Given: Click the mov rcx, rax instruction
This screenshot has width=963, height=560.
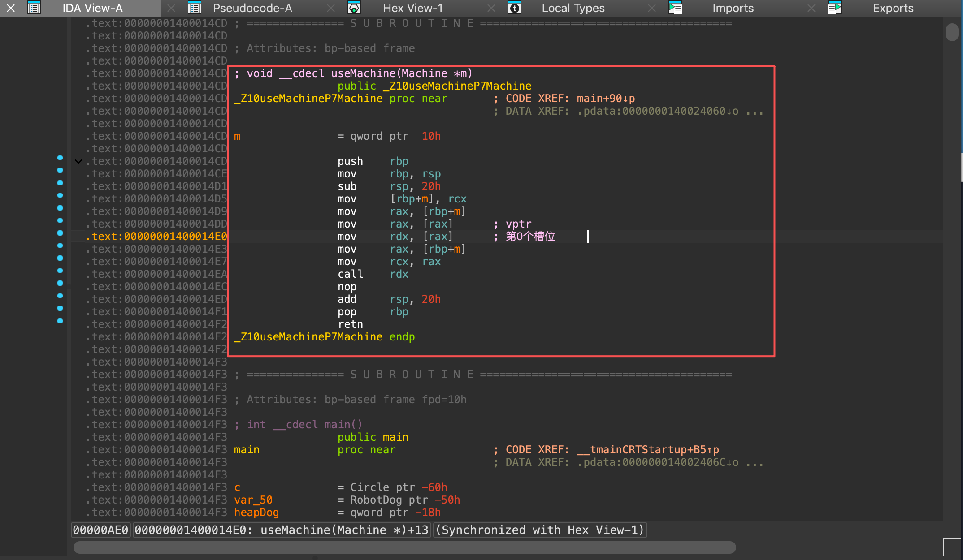Looking at the screenshot, I should coord(389,262).
